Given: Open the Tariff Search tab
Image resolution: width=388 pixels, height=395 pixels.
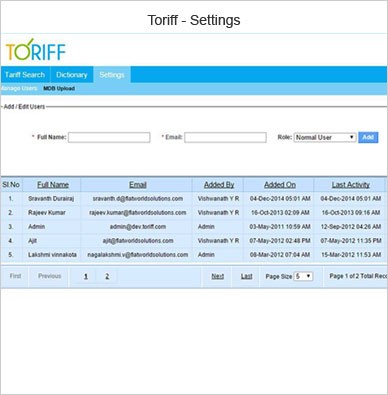Looking at the screenshot, I should 25,75.
